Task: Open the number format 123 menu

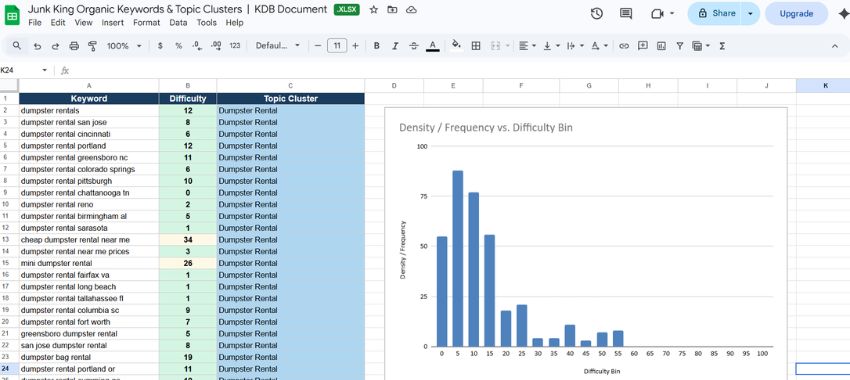Action: 235,46
